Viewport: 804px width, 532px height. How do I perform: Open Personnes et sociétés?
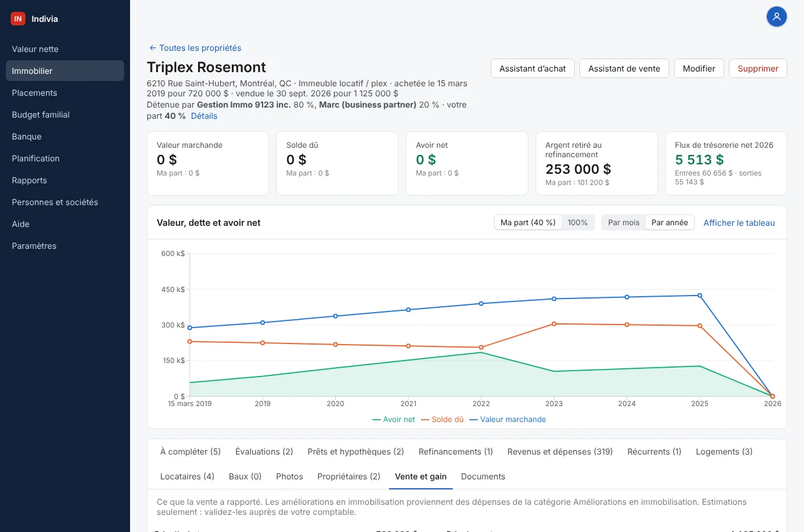65,202
